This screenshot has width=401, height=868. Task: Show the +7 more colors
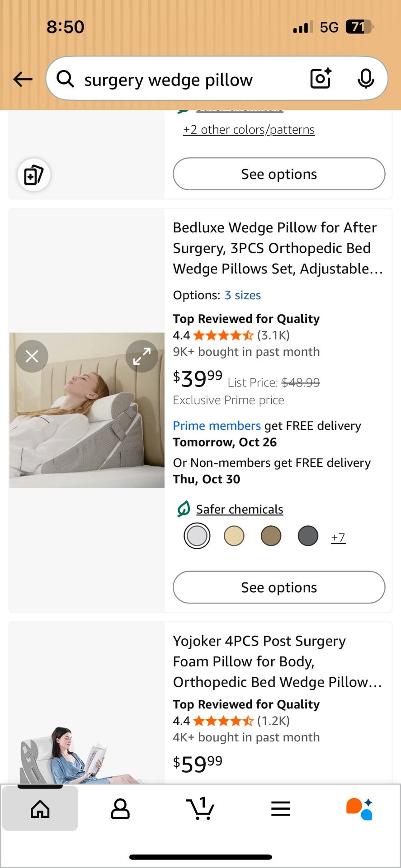(x=338, y=538)
